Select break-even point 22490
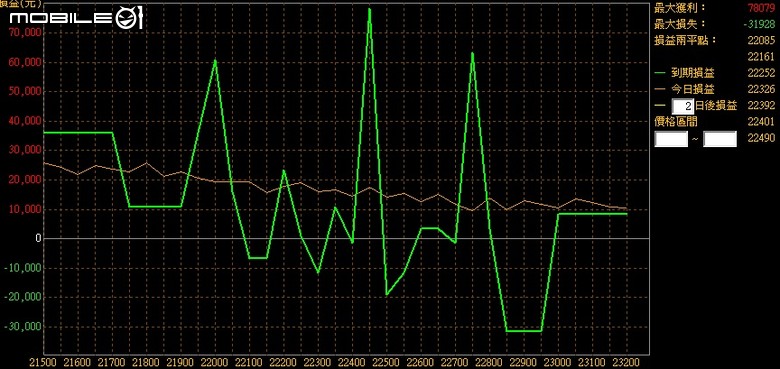This screenshot has height=369, width=780. [761, 139]
